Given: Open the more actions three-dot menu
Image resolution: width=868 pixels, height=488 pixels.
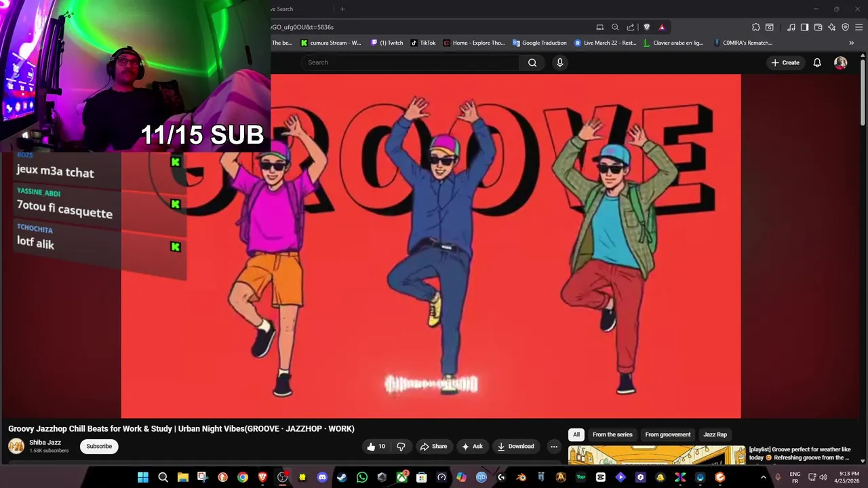Looking at the screenshot, I should click(553, 446).
